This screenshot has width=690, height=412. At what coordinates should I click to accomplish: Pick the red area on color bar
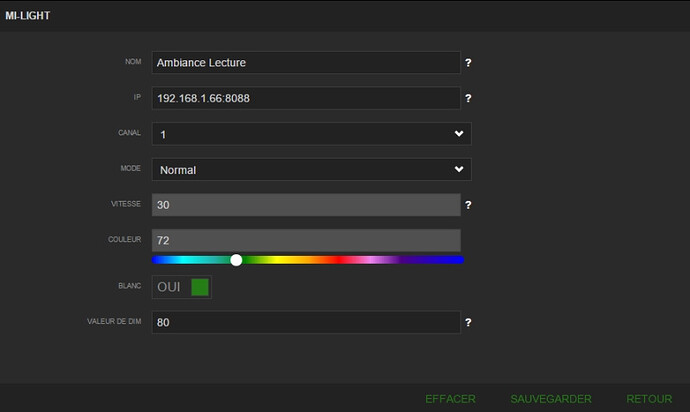coord(340,260)
